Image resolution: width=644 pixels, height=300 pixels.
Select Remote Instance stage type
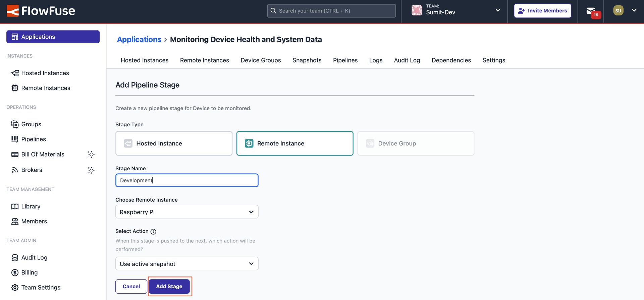[294, 143]
